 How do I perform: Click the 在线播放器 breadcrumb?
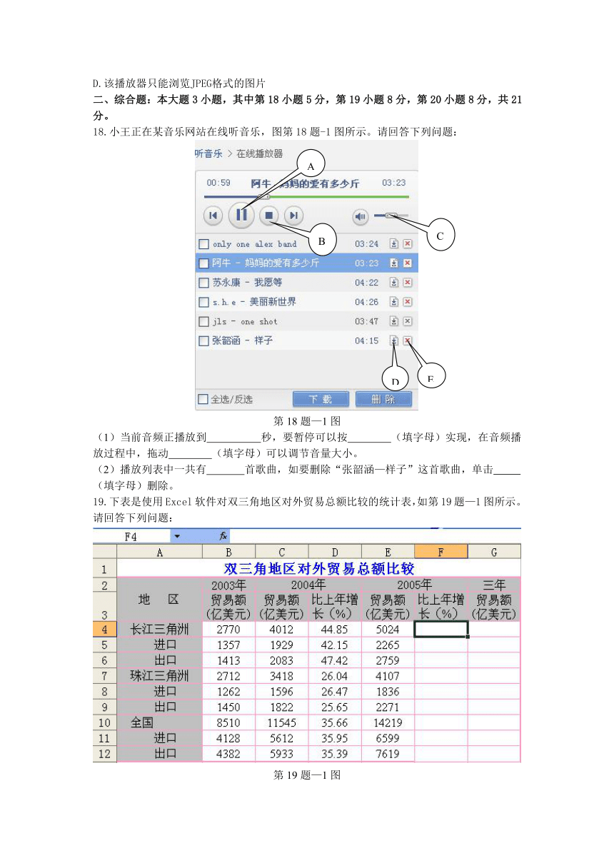[260, 153]
